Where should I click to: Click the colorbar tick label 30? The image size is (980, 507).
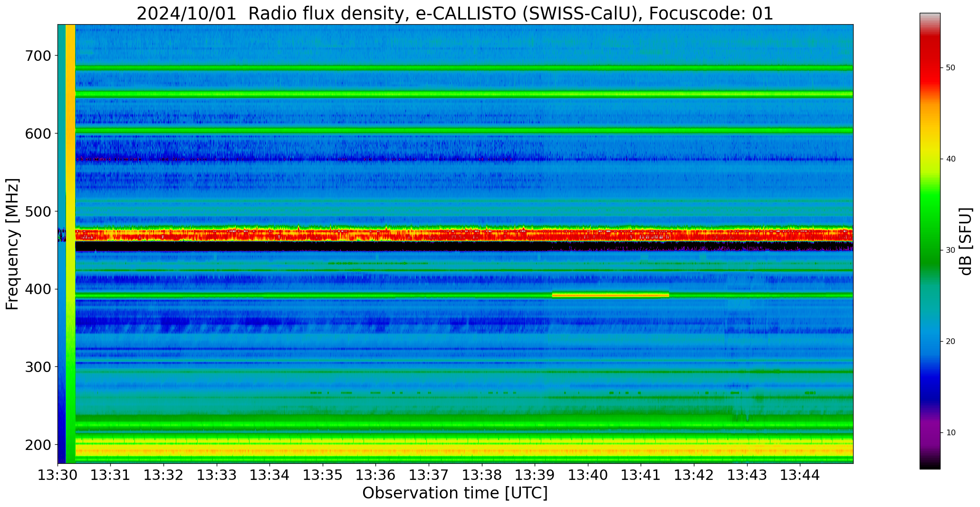(x=951, y=250)
